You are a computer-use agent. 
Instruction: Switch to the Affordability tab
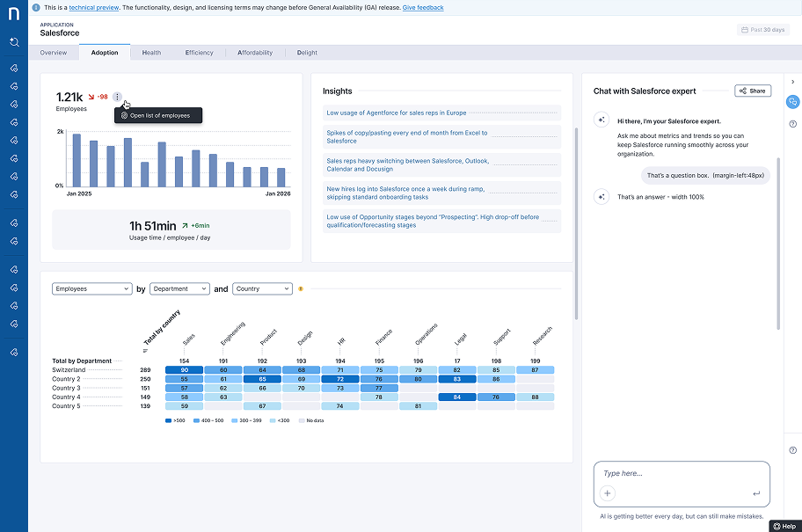(x=255, y=53)
